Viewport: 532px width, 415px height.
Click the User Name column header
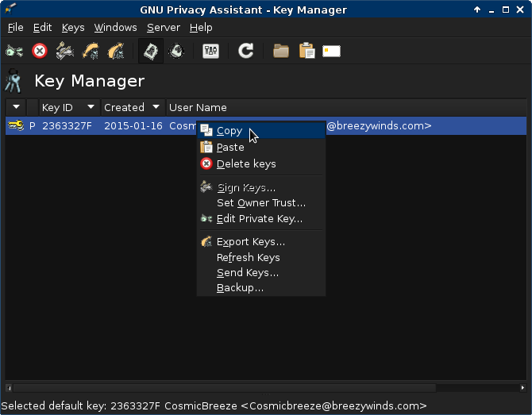click(x=346, y=107)
